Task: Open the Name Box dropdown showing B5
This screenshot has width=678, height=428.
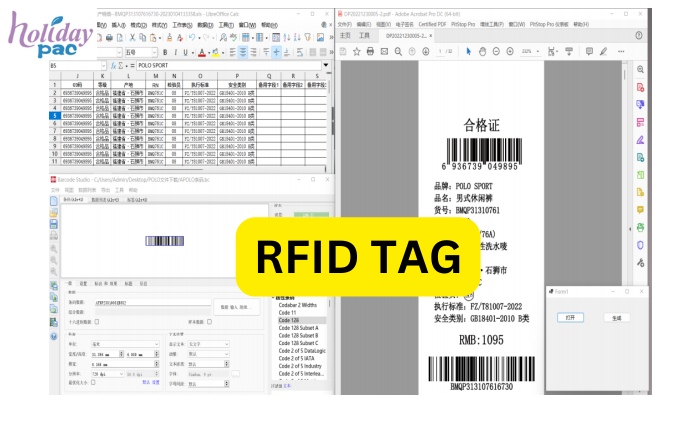Action: pos(103,65)
